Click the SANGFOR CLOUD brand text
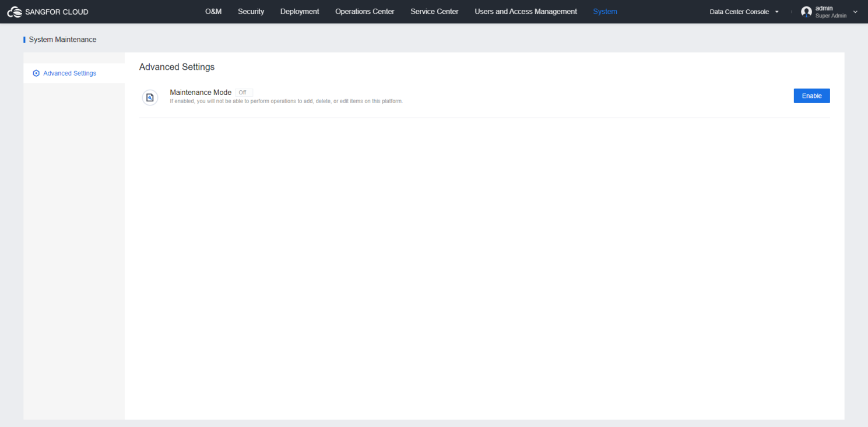 (x=57, y=12)
